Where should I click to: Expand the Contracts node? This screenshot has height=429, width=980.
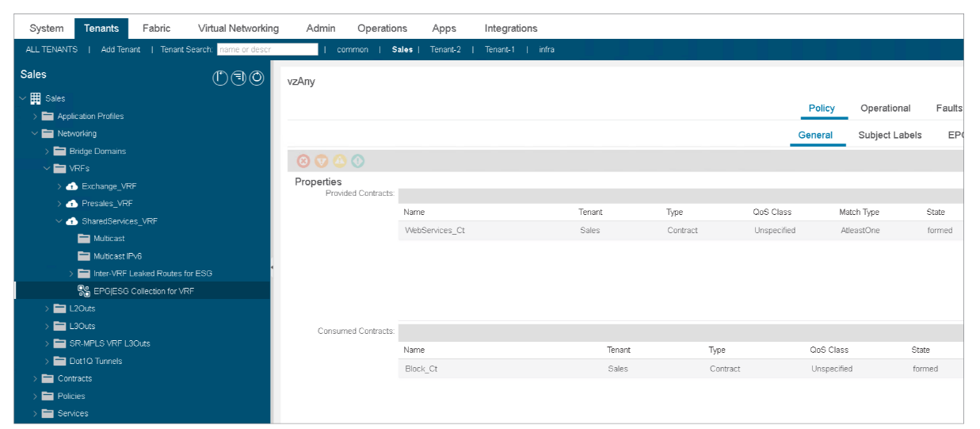[x=35, y=378]
